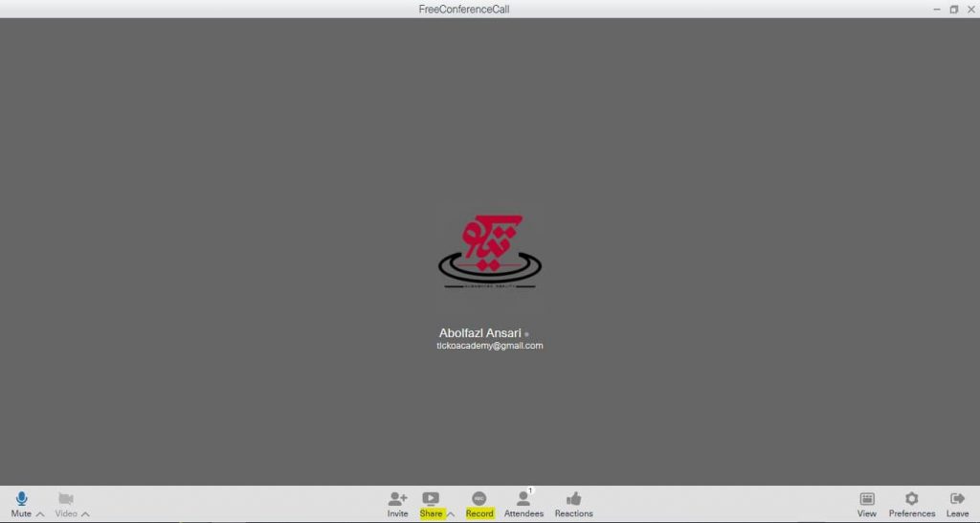Image resolution: width=980 pixels, height=523 pixels.
Task: Open the Reactions thumbs-up icon
Action: click(574, 499)
